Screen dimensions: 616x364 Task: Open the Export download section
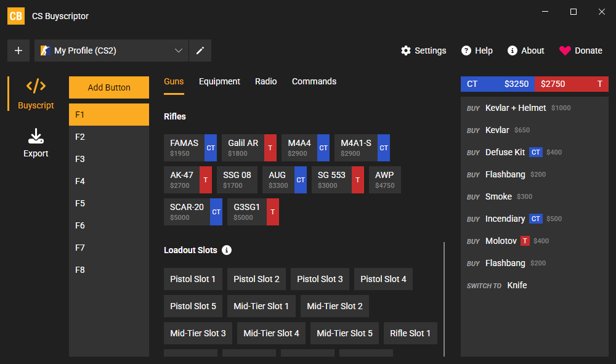pos(36,143)
